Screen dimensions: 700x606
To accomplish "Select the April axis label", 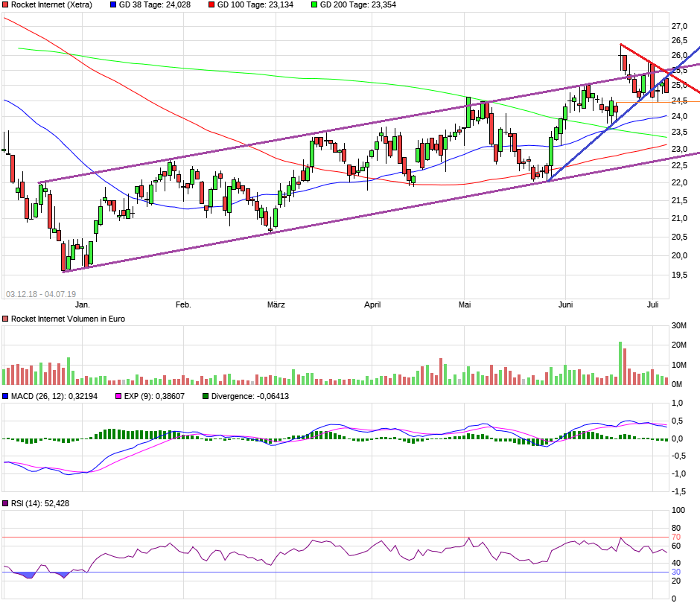I will (x=372, y=304).
